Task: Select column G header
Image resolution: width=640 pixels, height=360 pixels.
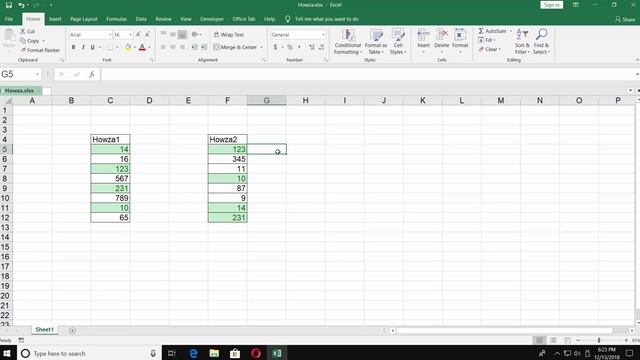Action: tap(267, 100)
